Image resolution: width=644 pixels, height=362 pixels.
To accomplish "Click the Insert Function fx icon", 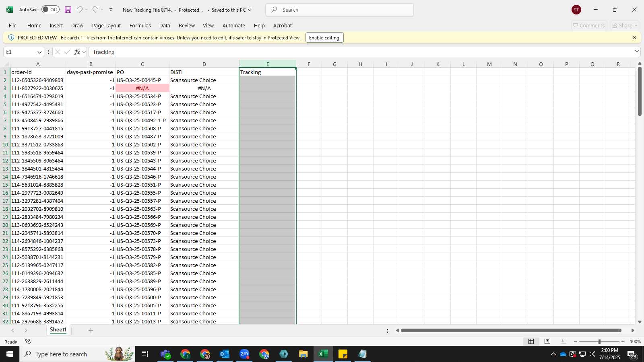I will pyautogui.click(x=77, y=52).
